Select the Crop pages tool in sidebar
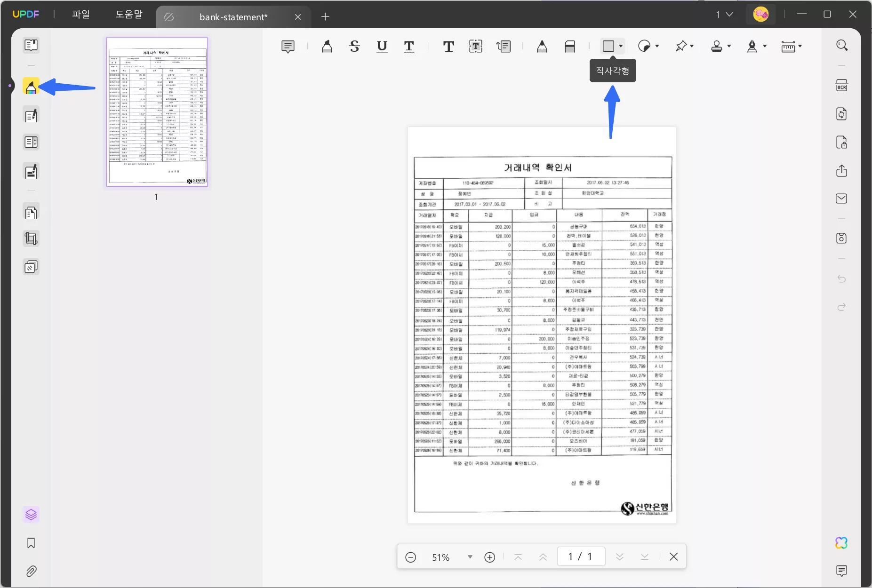This screenshot has width=872, height=588. tap(31, 239)
